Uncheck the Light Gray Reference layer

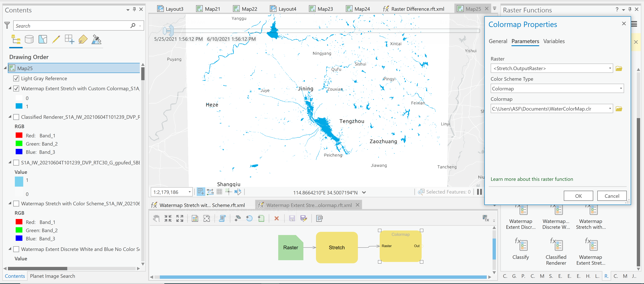pos(16,79)
